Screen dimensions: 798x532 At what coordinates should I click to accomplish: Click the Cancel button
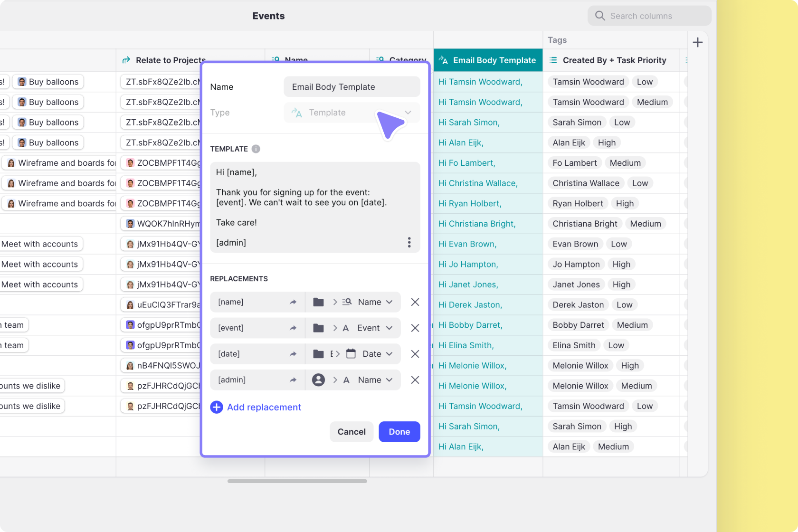351,432
